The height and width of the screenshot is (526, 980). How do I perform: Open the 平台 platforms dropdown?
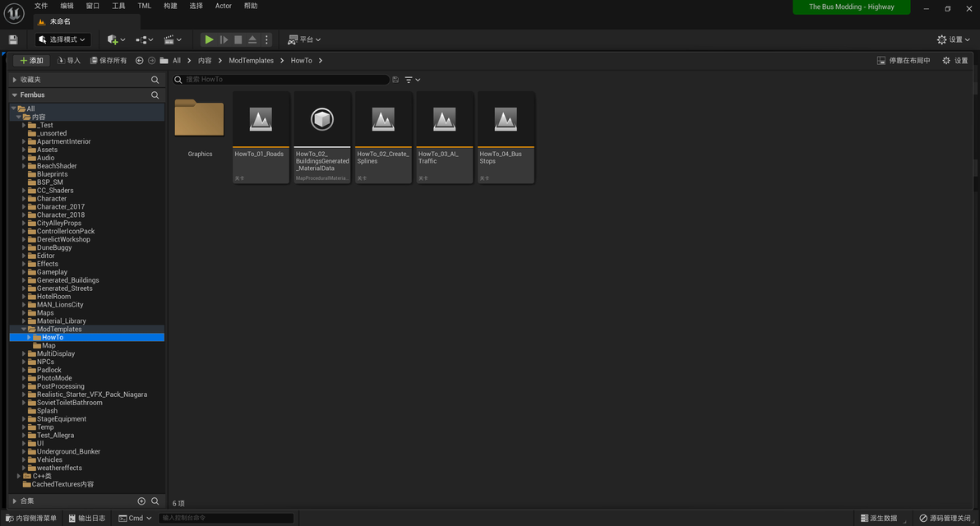[x=304, y=39]
